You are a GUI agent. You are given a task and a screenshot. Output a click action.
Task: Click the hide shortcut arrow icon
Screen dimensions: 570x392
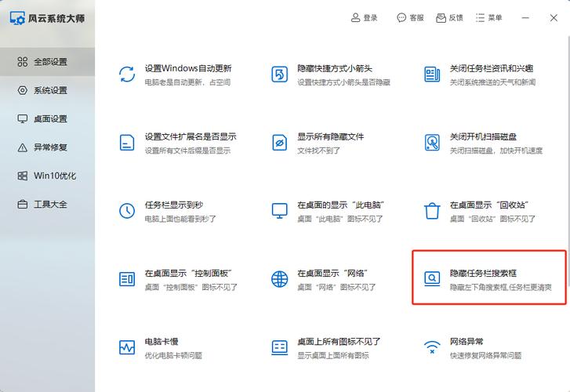280,74
